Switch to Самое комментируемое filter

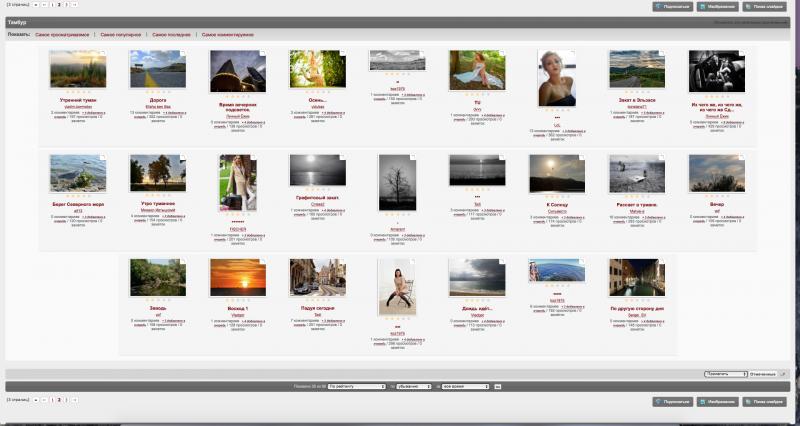228,35
